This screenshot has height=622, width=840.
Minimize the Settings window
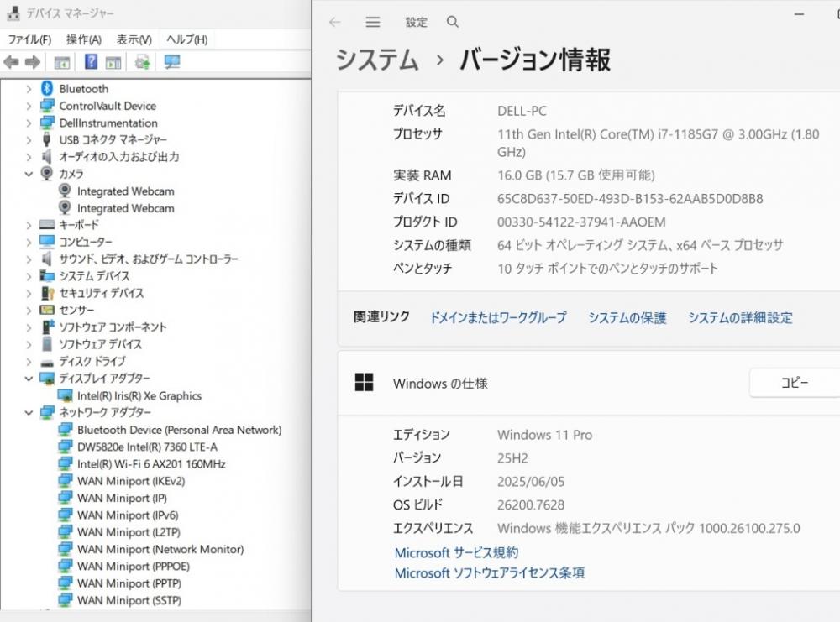click(799, 14)
